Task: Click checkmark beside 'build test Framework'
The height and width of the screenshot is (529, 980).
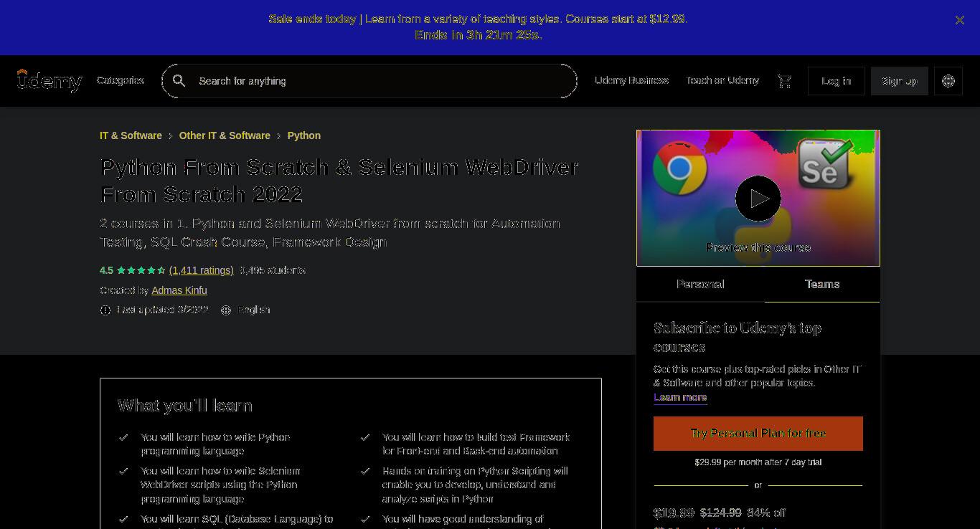Action: click(x=365, y=437)
